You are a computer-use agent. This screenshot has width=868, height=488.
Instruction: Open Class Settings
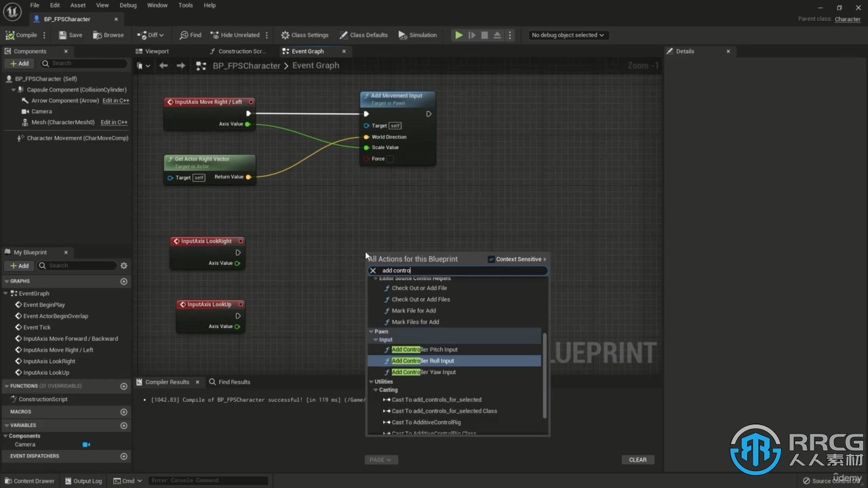coord(304,35)
